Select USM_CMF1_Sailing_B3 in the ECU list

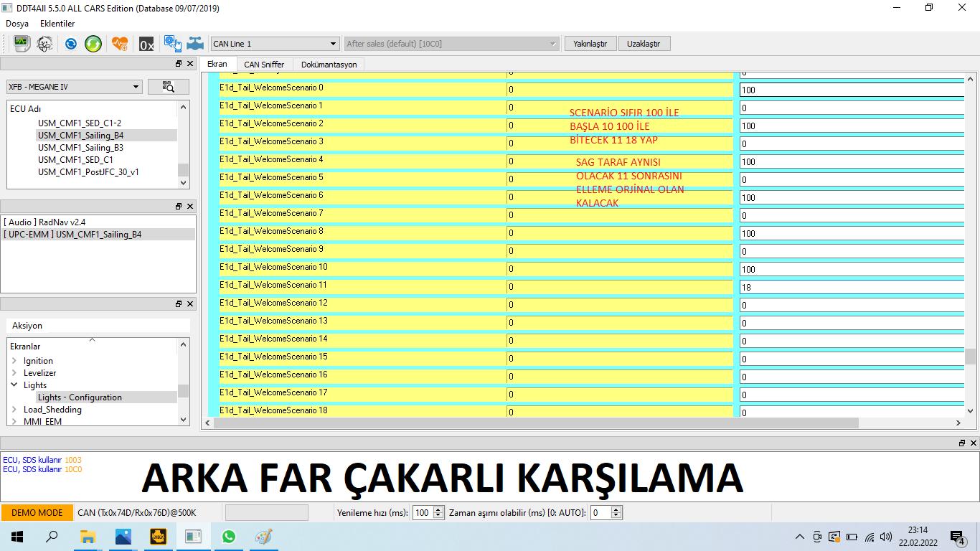pos(80,147)
